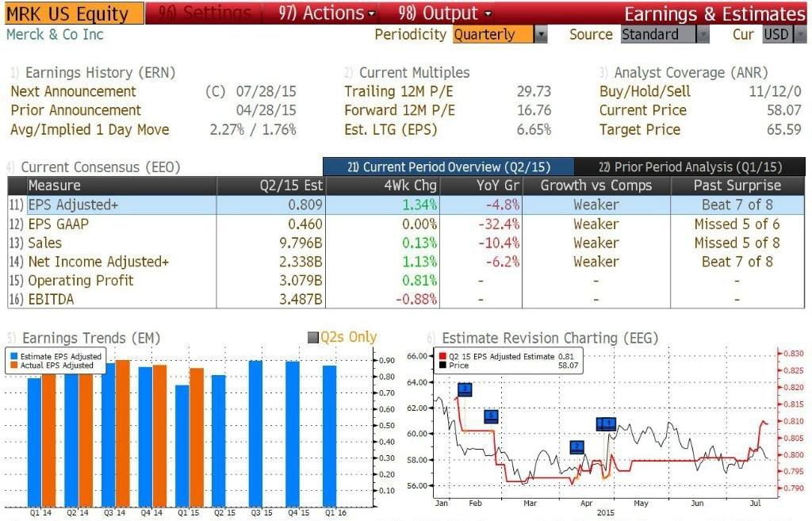Select the Operating Profit measure
Image resolution: width=812 pixels, height=521 pixels.
pos(81,281)
